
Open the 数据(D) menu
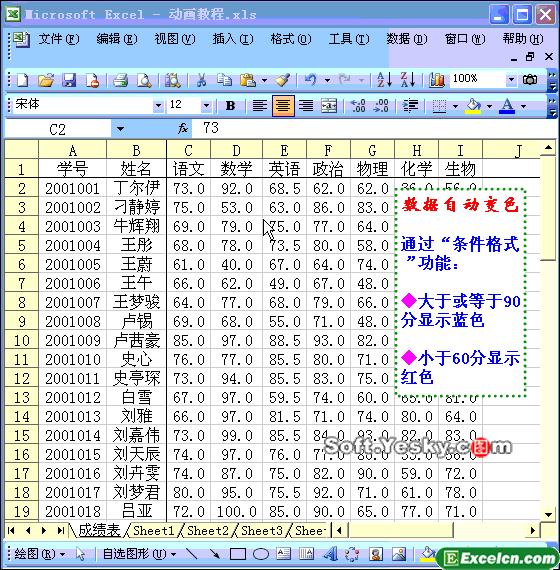coord(407,39)
